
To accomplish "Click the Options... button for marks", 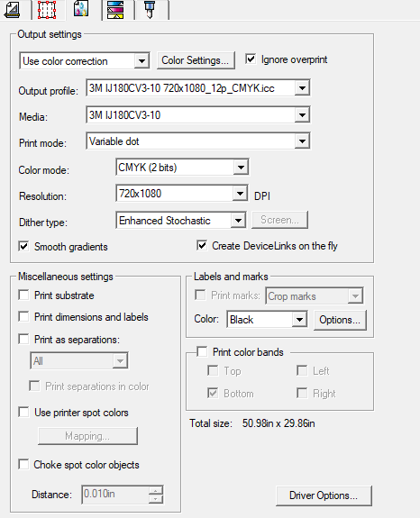I will point(340,320).
